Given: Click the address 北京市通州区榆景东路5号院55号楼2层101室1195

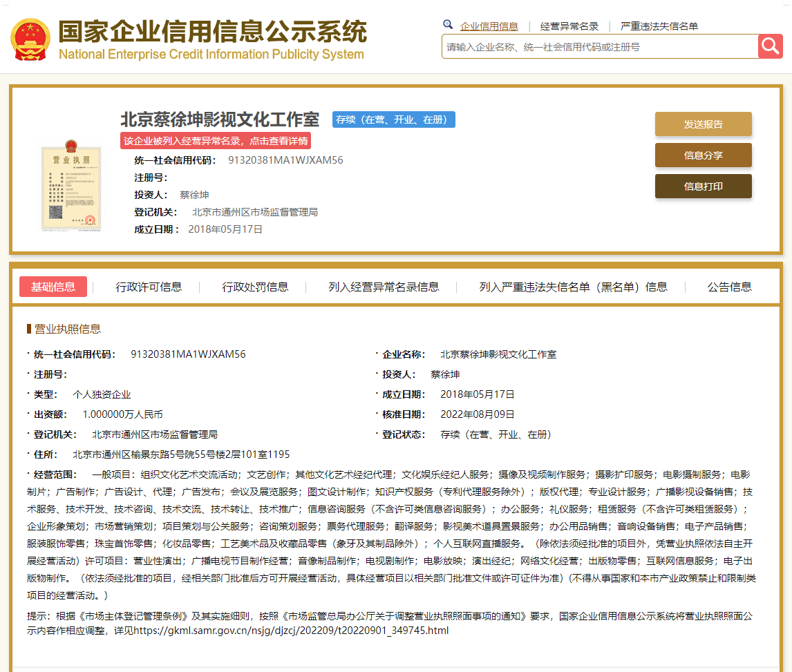Looking at the screenshot, I should tap(181, 454).
